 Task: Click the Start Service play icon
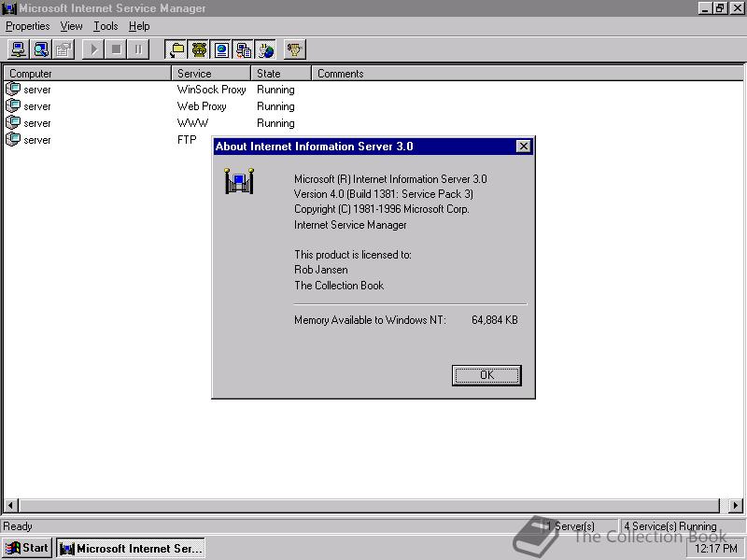[93, 49]
